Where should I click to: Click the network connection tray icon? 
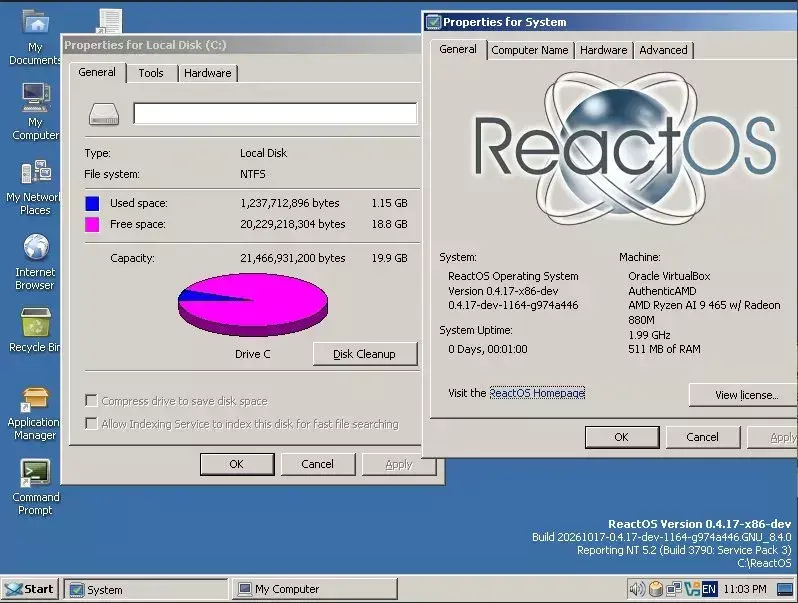674,589
